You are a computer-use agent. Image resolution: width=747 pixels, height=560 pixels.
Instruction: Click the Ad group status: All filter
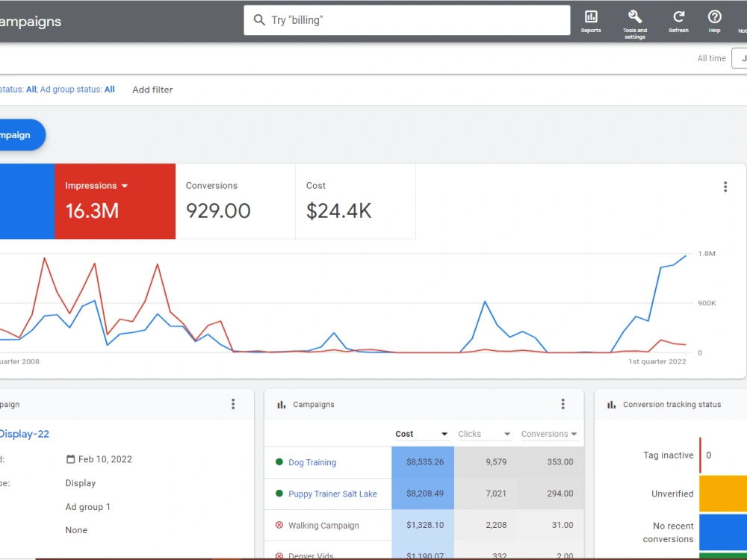point(77,89)
